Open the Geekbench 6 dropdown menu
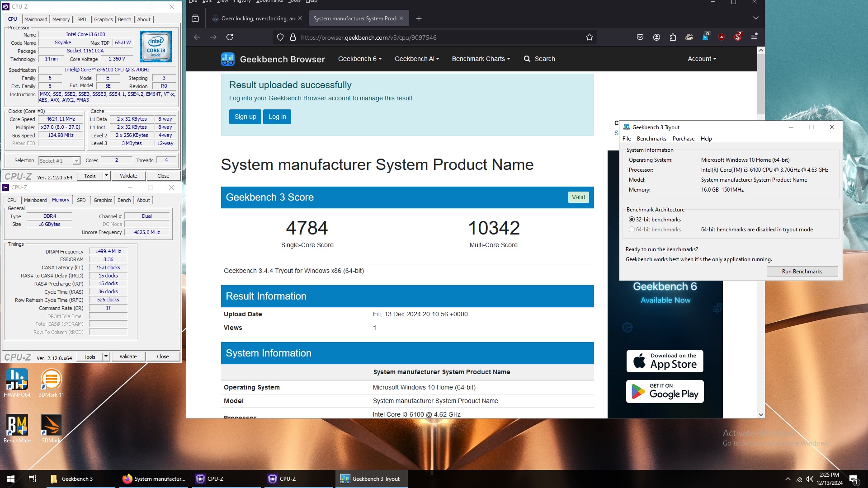 tap(360, 59)
